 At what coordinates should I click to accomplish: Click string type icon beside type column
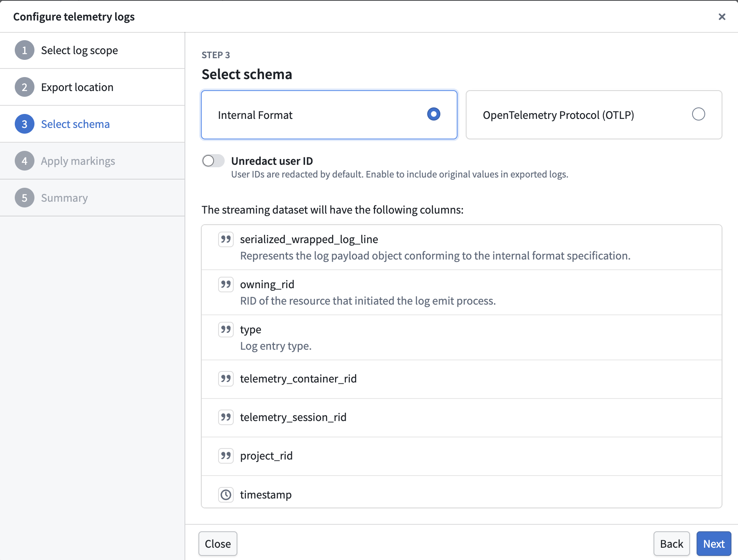[226, 330]
